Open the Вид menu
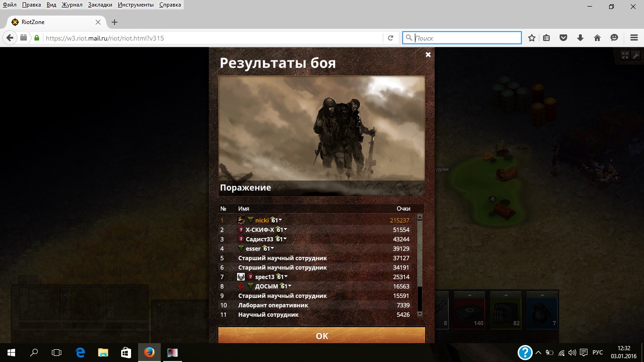 51,5
